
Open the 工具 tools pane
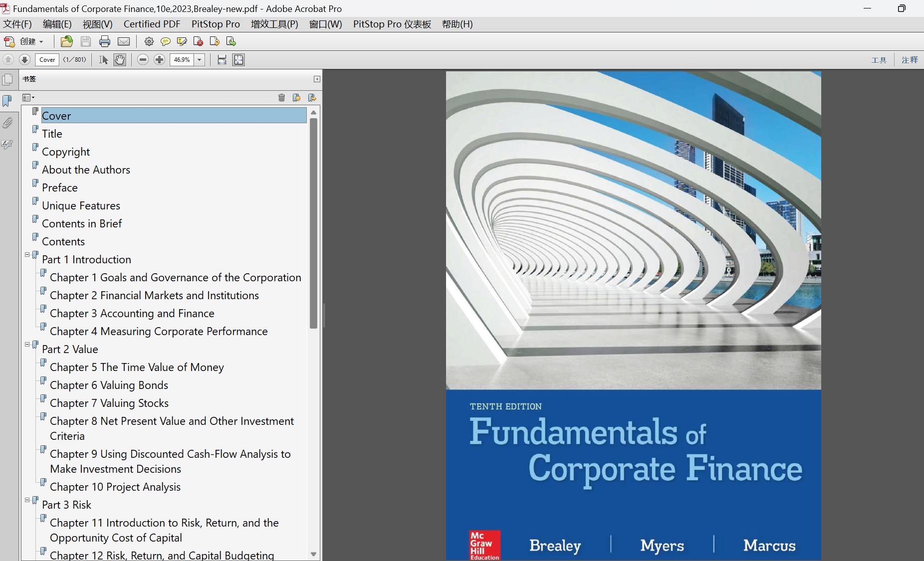click(879, 60)
